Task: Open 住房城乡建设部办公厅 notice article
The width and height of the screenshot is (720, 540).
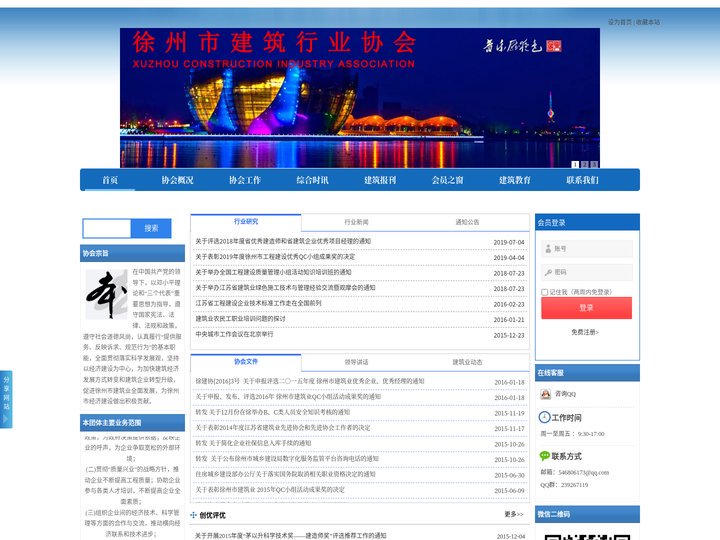Action: tap(285, 474)
